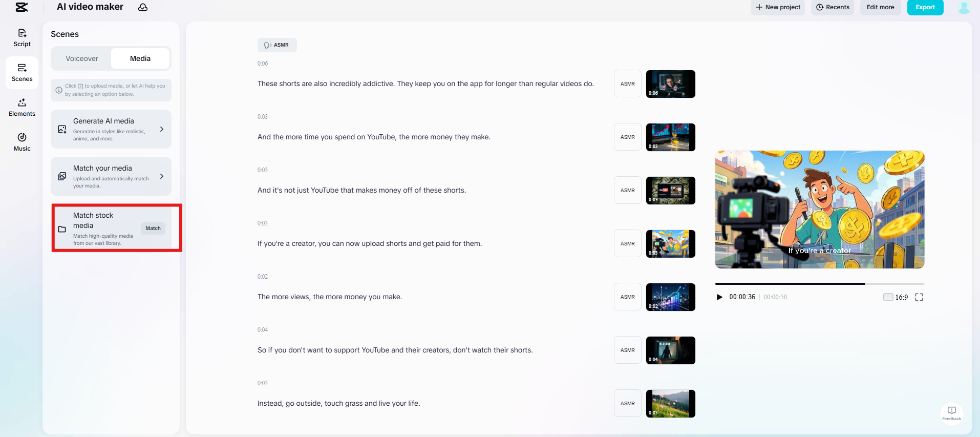Viewport: 980px width, 437px height.
Task: Click ASMR button beside 'not just YouTube' line
Action: (x=628, y=190)
